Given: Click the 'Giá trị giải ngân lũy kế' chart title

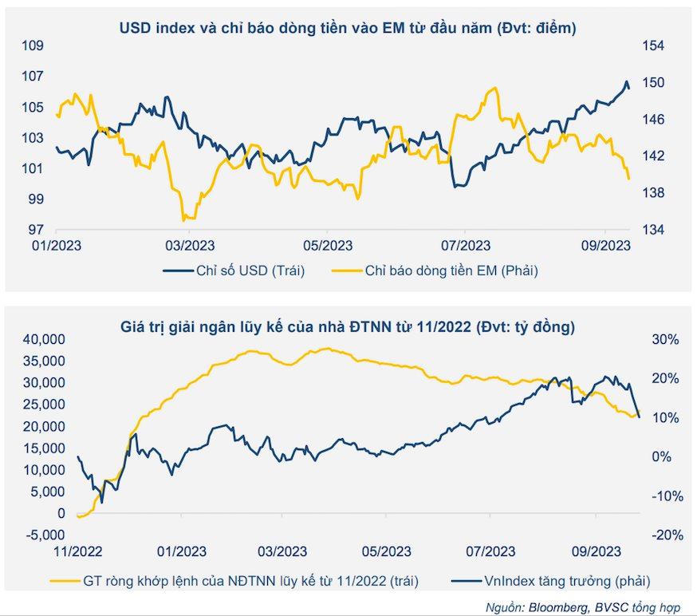Looking at the screenshot, I should [x=348, y=326].
